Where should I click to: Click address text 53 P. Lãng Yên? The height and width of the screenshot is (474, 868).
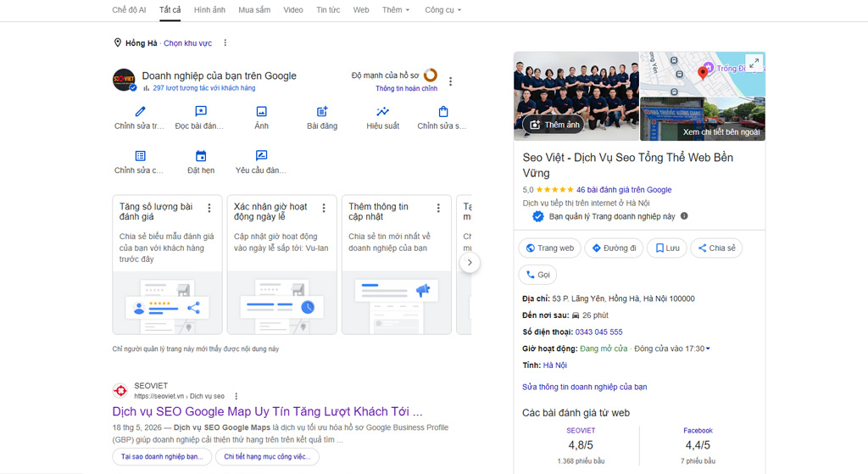pos(623,298)
